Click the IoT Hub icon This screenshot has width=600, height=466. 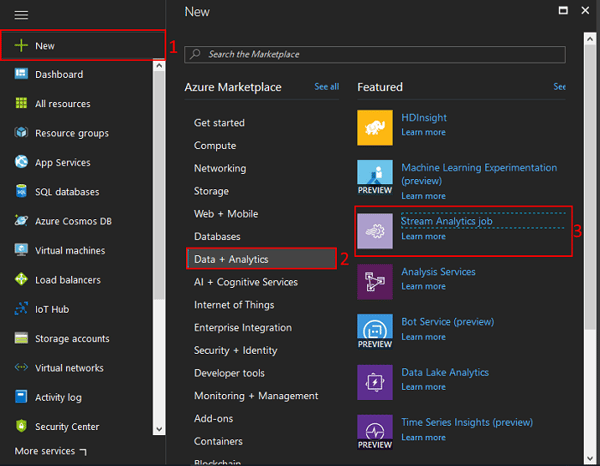(21, 308)
